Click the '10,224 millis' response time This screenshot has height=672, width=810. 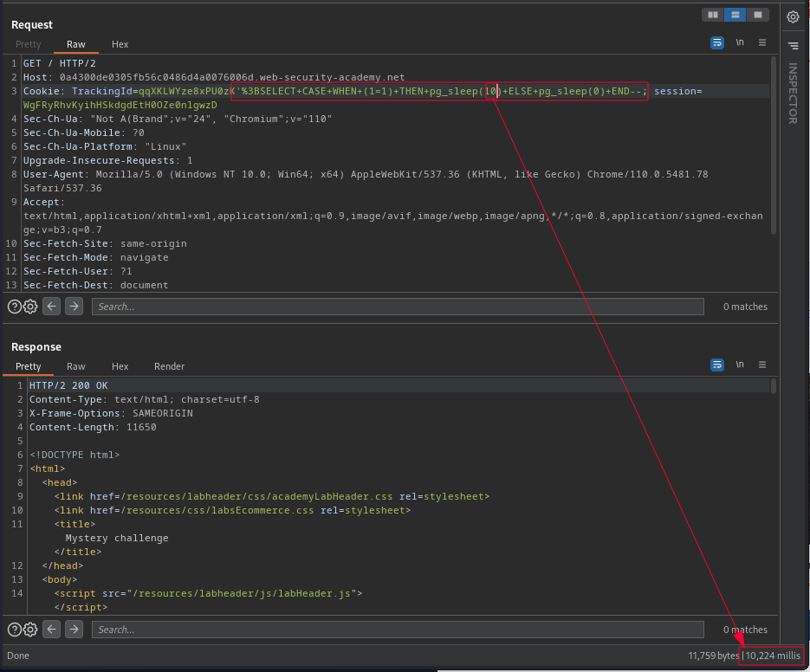(773, 656)
